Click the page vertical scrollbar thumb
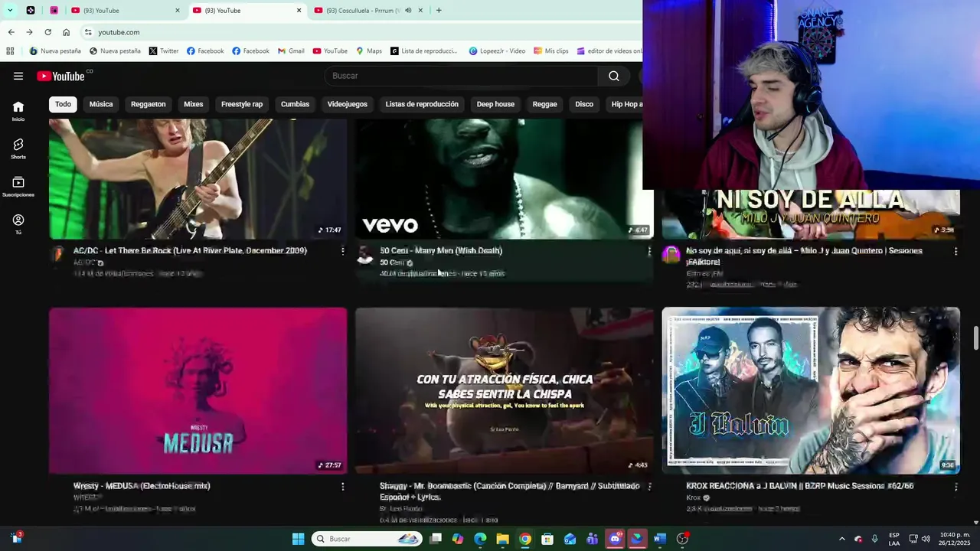980x551 pixels. tap(975, 337)
